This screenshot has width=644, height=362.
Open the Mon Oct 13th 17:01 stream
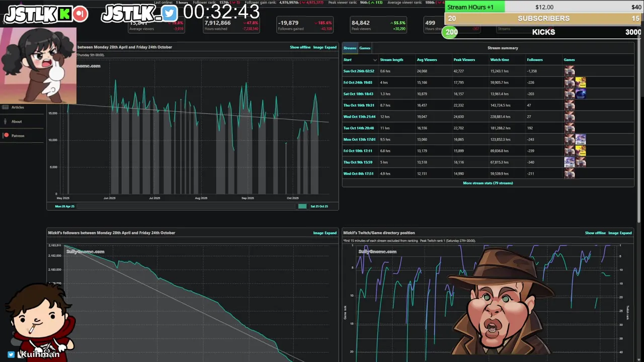[x=359, y=139]
